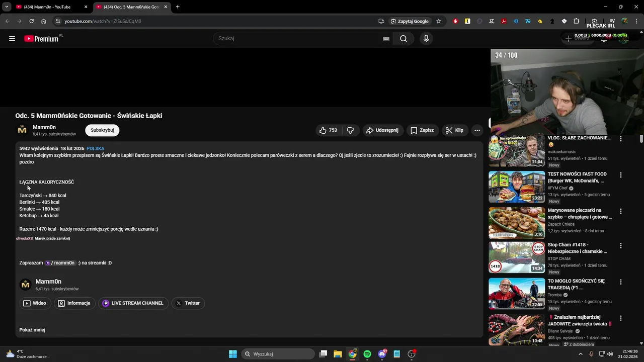Open Chrome three-dot menu

pyautogui.click(x=636, y=21)
